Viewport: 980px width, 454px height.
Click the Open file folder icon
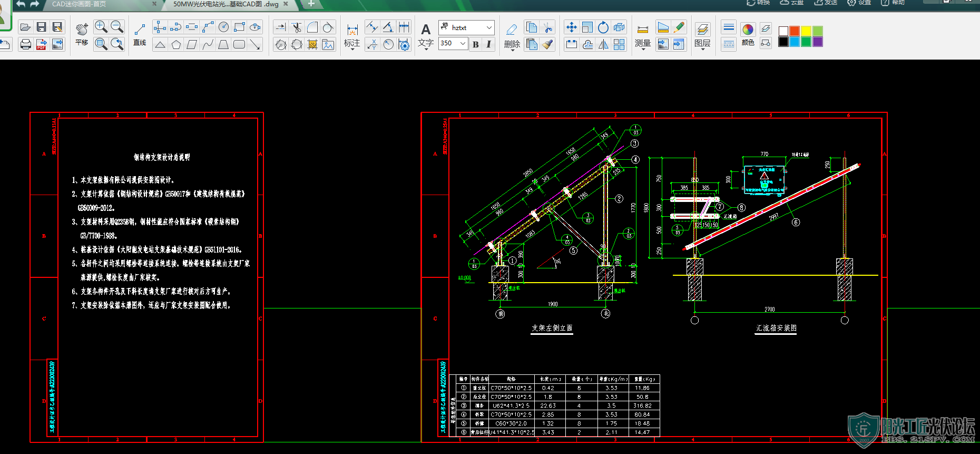[25, 27]
